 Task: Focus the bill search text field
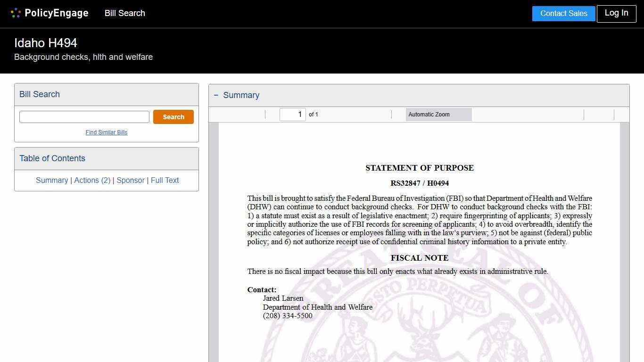(84, 117)
